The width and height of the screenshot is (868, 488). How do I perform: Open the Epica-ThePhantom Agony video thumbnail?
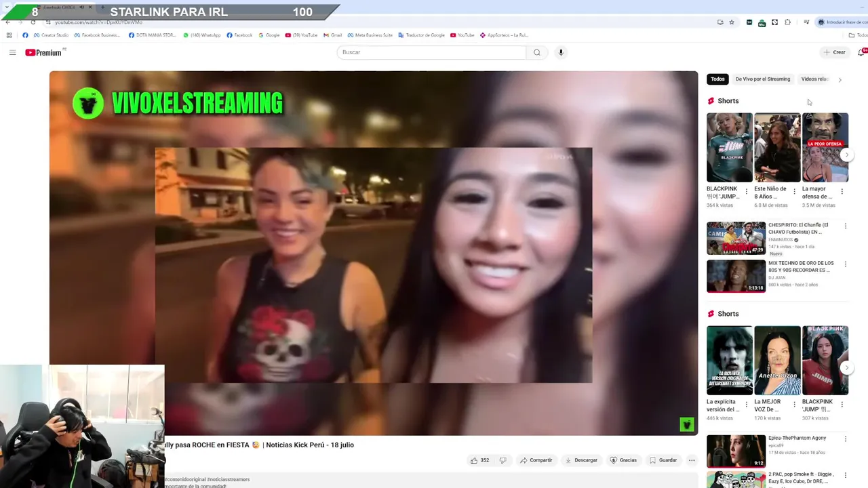tap(736, 451)
